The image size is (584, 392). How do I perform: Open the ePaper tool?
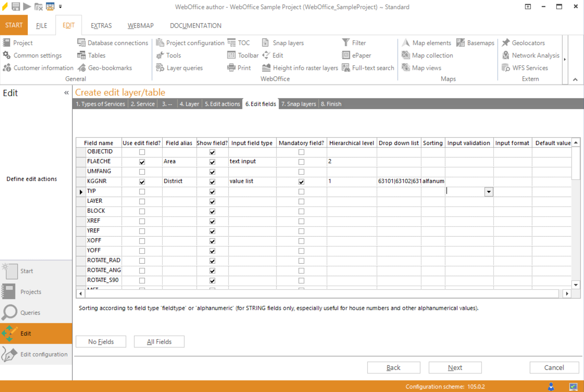click(358, 55)
